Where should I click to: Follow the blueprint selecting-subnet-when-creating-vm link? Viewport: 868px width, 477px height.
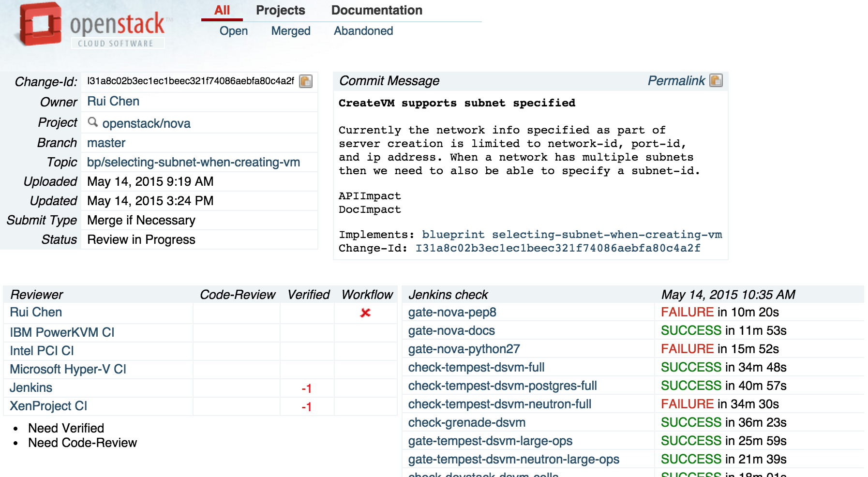click(571, 235)
